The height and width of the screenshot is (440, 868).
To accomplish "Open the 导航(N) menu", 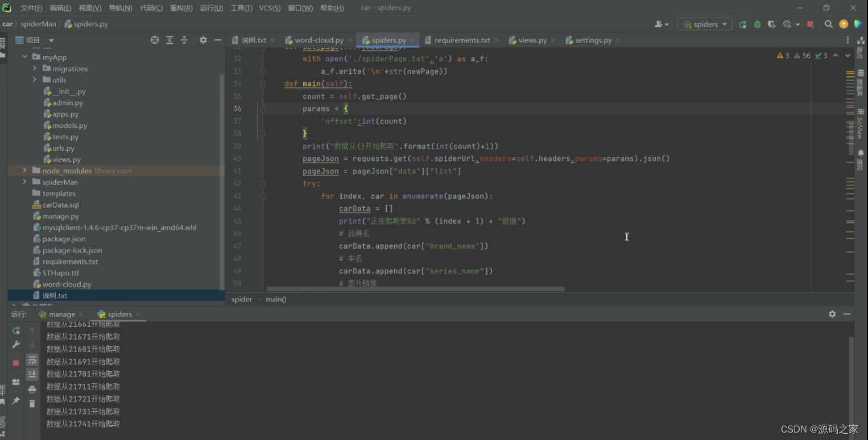I will (x=121, y=8).
